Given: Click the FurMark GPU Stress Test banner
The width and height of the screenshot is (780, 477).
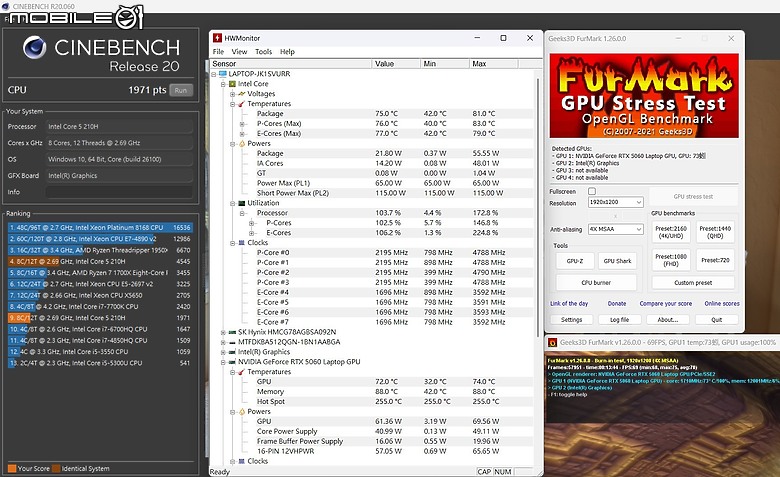Looking at the screenshot, I should click(x=644, y=96).
